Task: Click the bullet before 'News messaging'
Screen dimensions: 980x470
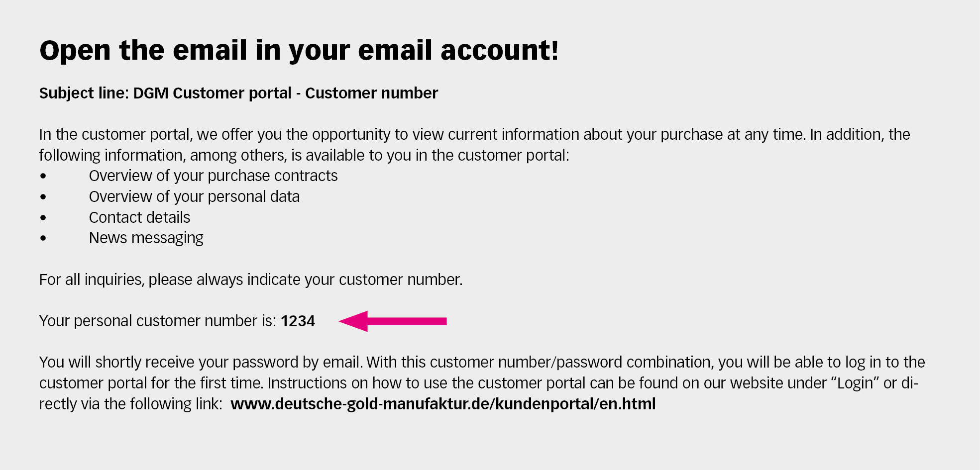Action: (x=44, y=238)
